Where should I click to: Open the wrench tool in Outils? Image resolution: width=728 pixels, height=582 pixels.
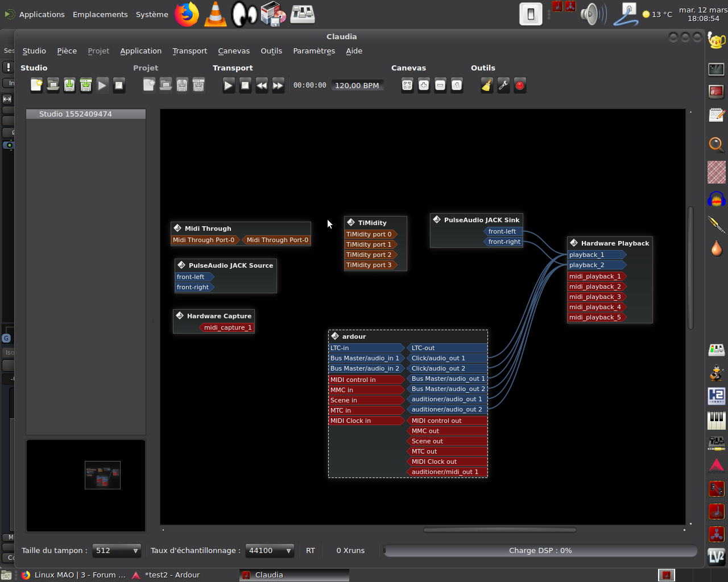pyautogui.click(x=503, y=85)
